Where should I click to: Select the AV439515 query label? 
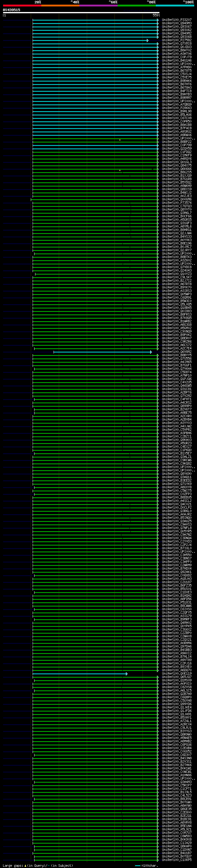pos(11,10)
